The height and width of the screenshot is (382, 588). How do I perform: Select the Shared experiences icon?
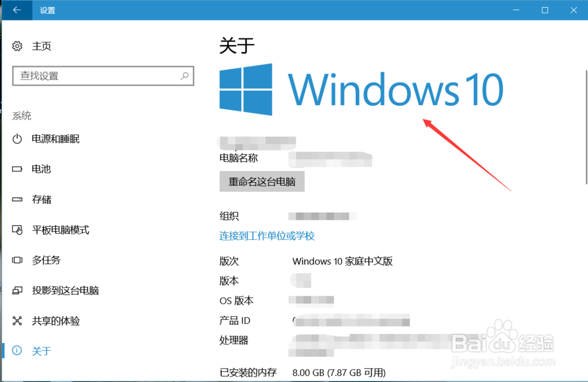[17, 321]
